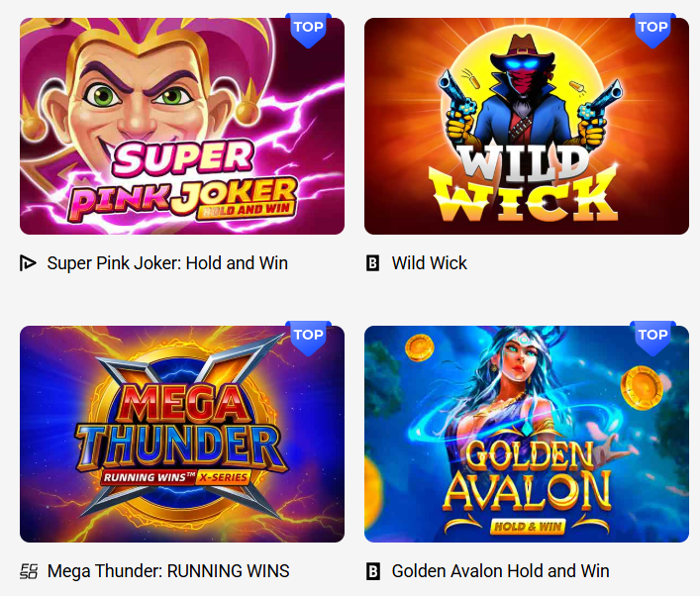Screen dimensions: 700x596
Task: Open the 'Super Pink Joker: Hold and Win' title link
Action: click(167, 263)
